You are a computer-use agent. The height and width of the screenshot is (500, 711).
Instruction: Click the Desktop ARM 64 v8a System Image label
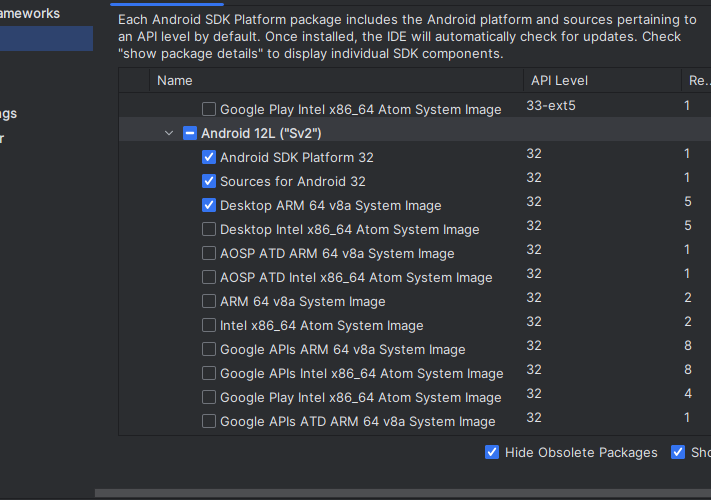click(x=331, y=206)
